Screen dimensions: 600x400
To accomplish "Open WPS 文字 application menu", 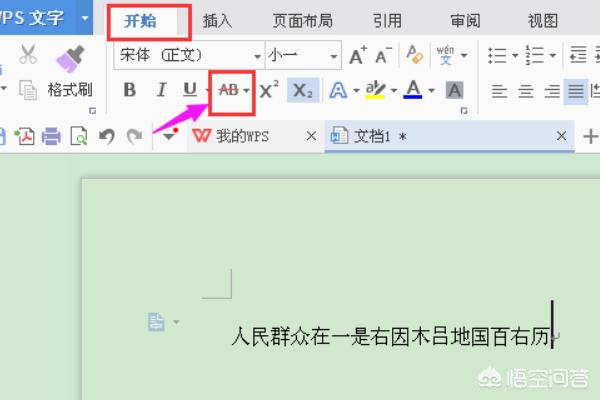I will [46, 17].
